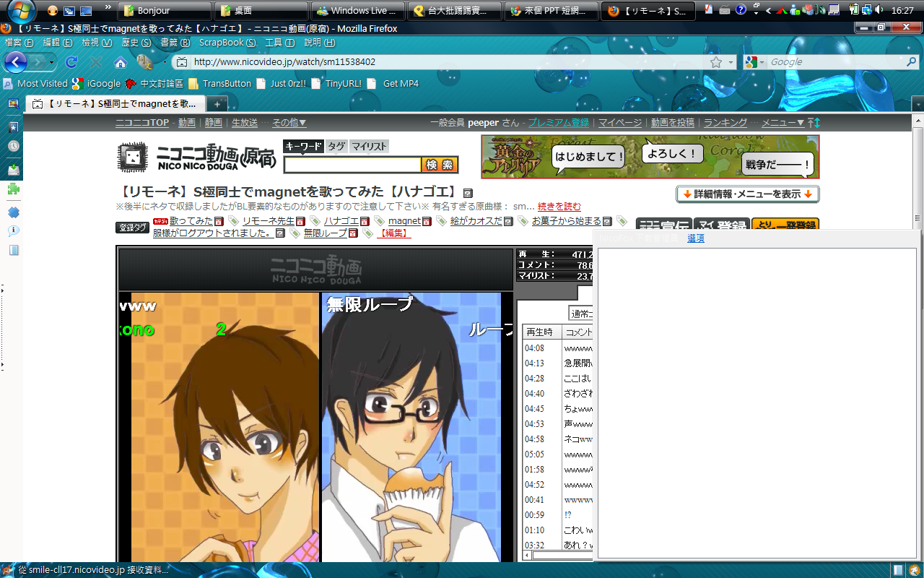924x578 pixels.
Task: Click the 無限ループ tag link
Action: [x=326, y=233]
